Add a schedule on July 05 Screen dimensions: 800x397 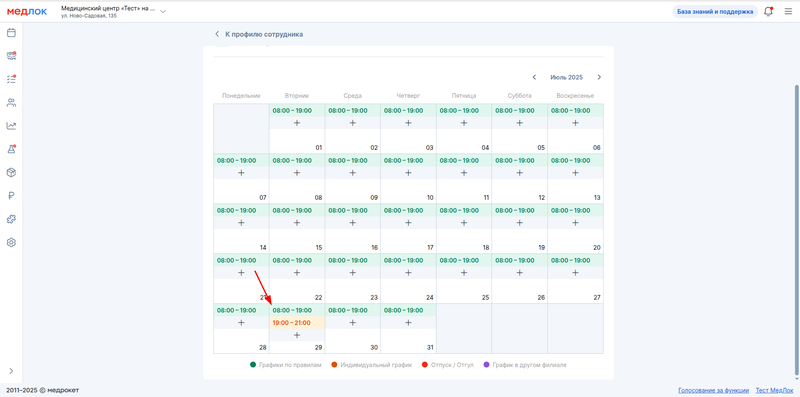519,123
